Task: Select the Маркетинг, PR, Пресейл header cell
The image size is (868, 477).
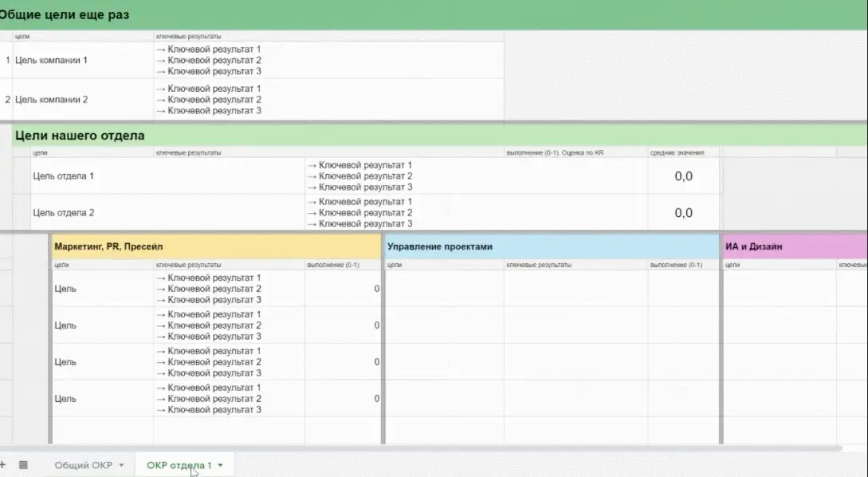Action: click(x=217, y=246)
